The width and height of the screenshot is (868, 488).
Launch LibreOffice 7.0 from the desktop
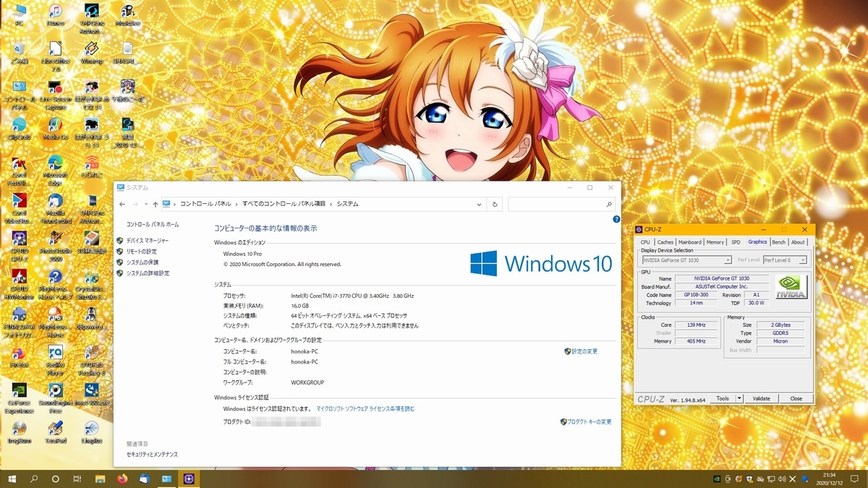55,56
